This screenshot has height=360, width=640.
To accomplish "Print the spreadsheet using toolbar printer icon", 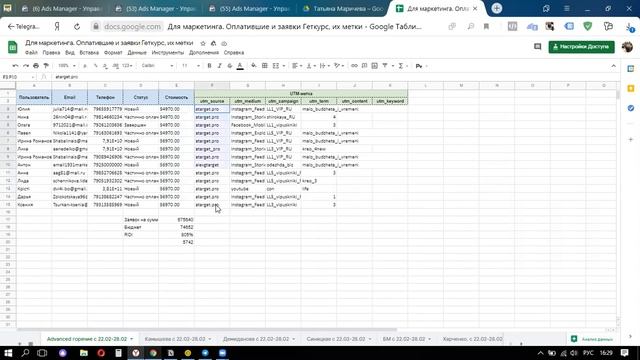I will pyautogui.click(x=36, y=66).
